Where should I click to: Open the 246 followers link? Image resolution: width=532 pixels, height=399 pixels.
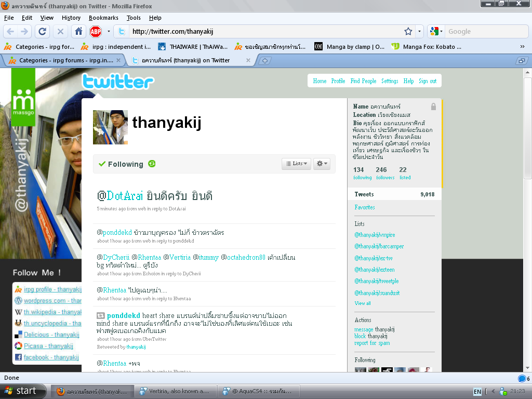[x=385, y=173]
